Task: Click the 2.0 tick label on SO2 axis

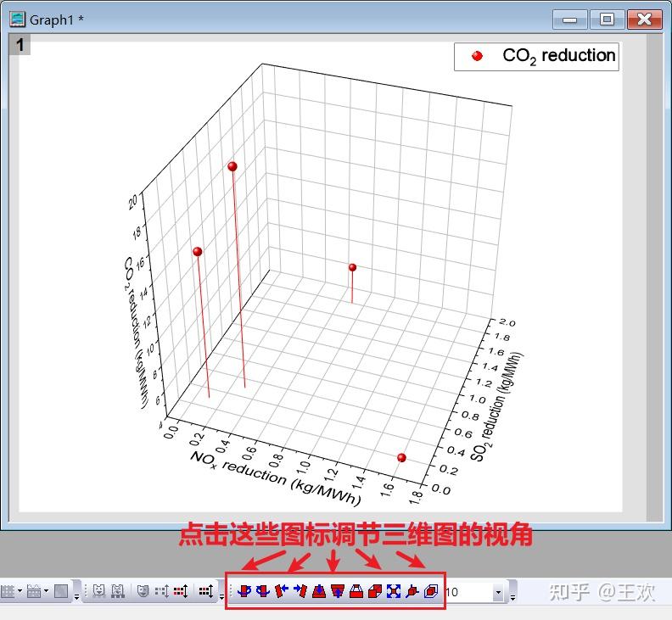Action: pos(507,322)
